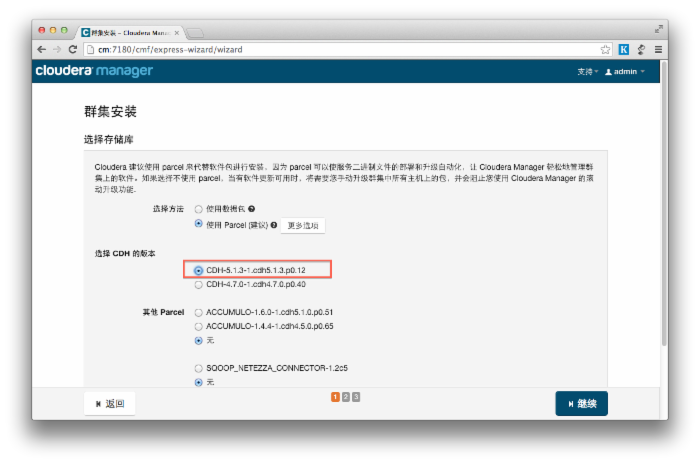Click the browser back arrow
The image size is (700, 464).
[42, 49]
